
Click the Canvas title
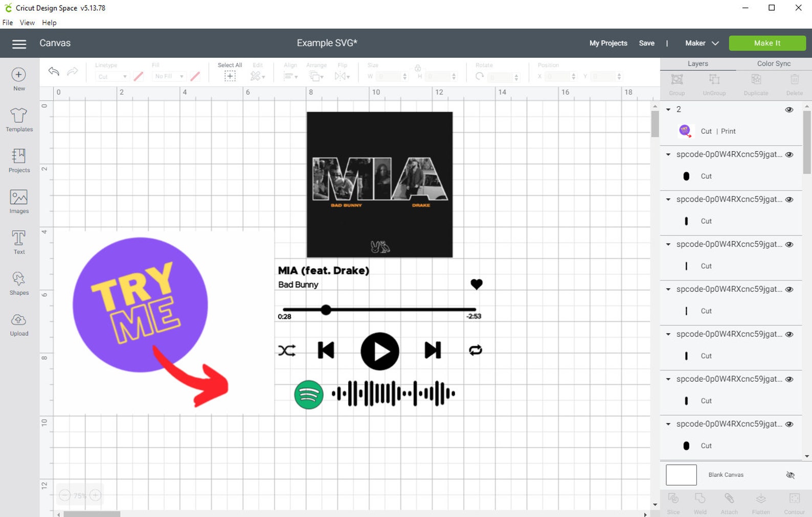click(55, 43)
